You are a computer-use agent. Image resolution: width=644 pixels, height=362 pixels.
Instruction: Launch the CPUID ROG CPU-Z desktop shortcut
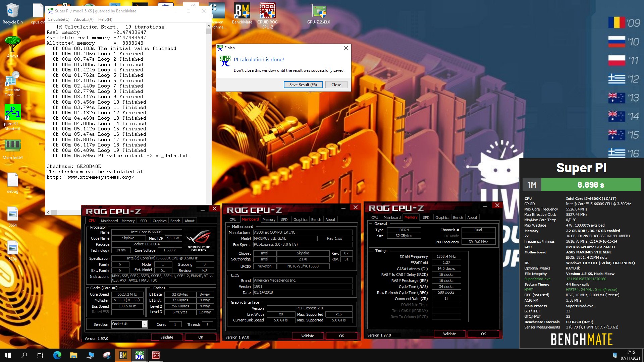point(267,15)
